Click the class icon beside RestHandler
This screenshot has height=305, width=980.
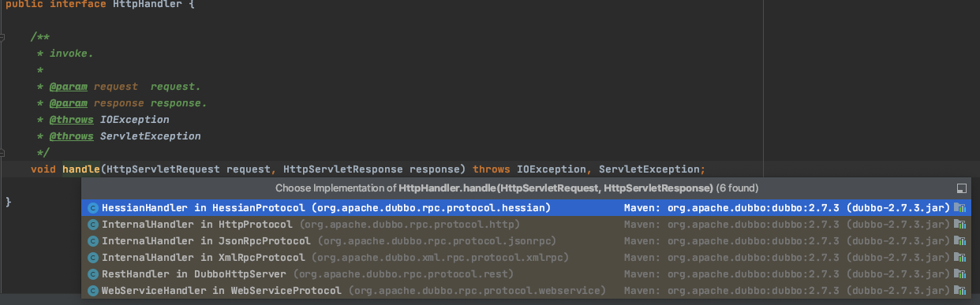(93, 274)
